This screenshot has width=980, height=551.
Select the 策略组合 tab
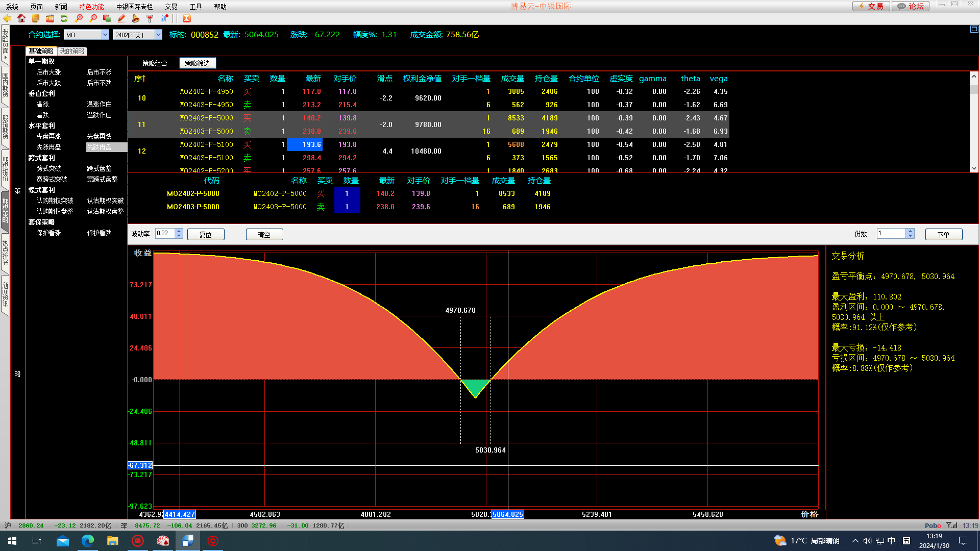point(155,63)
